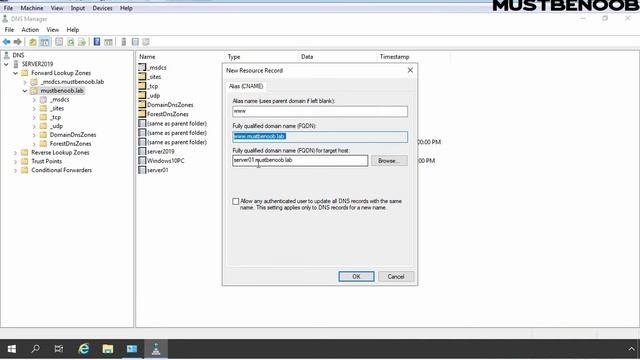Select the Windows10PC record in list
Image resolution: width=640 pixels, height=360 pixels.
(161, 161)
